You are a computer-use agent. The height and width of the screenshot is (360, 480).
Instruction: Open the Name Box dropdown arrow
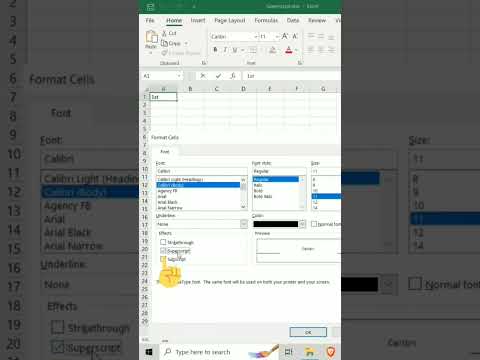179,76
